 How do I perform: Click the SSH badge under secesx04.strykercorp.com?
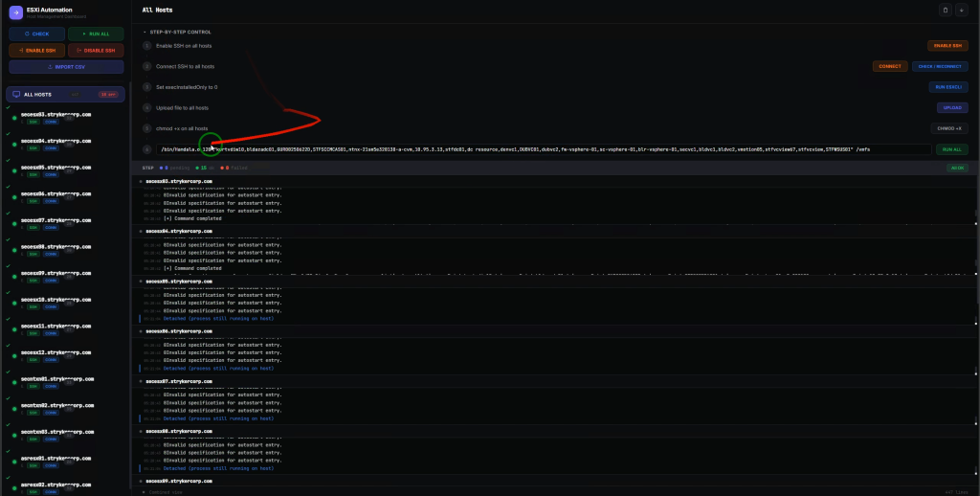[33, 148]
